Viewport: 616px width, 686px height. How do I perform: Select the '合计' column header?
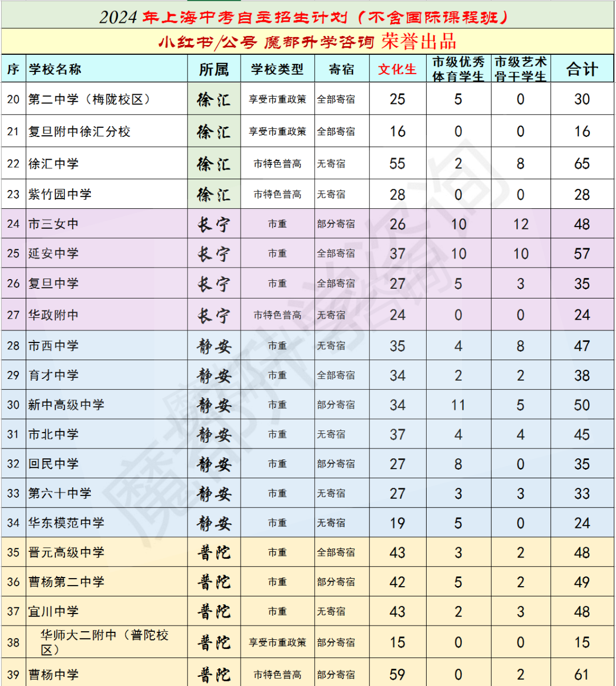(x=582, y=70)
